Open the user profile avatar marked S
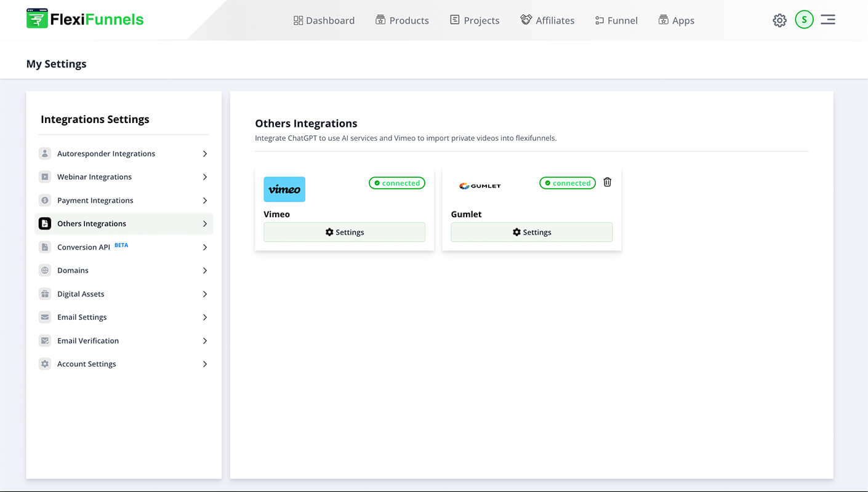Viewport: 868px width, 492px height. (804, 19)
